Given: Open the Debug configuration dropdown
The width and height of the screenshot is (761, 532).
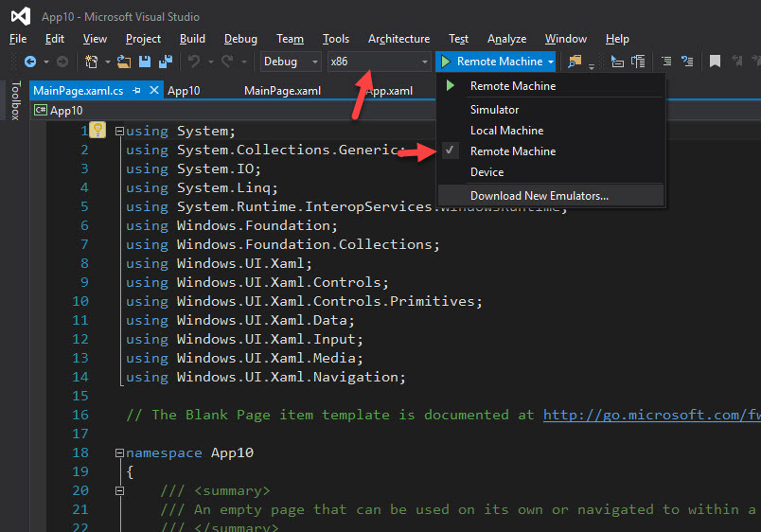Looking at the screenshot, I should click(x=291, y=62).
